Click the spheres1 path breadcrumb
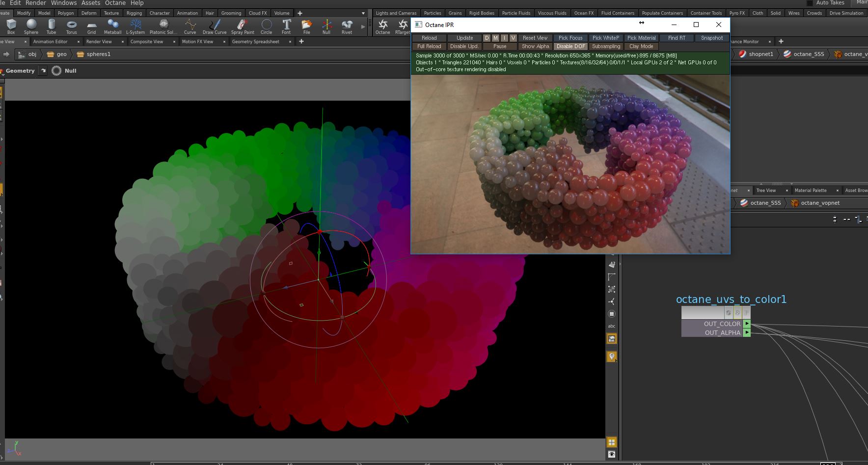868x465 pixels. click(98, 55)
